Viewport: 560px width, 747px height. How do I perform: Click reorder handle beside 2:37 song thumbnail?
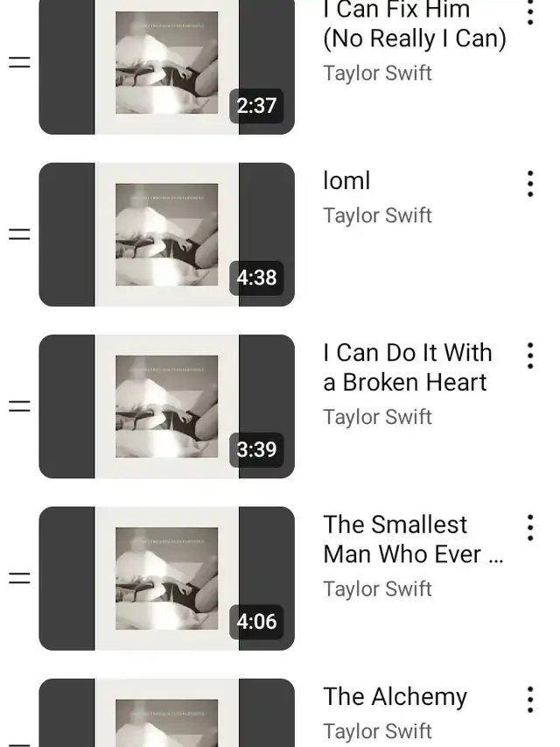[19, 62]
